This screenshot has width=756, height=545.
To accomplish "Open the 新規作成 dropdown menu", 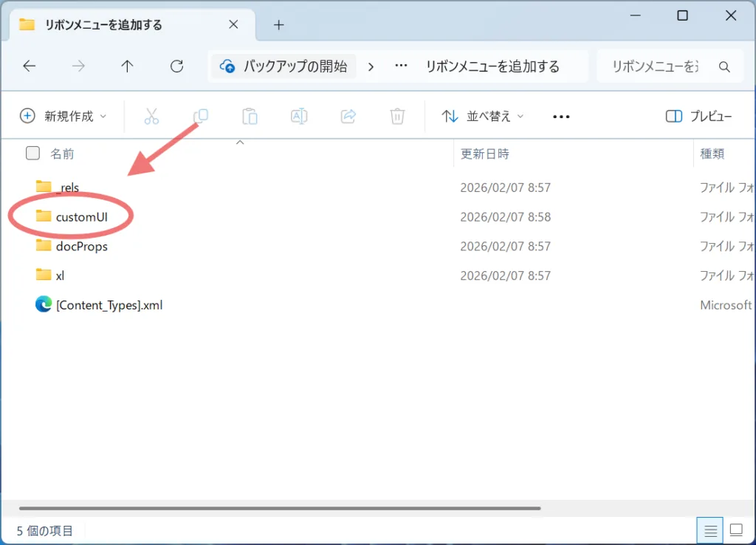I will 62,116.
